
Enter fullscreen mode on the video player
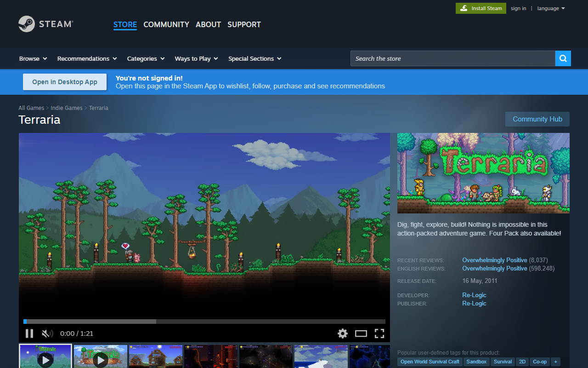[379, 333]
